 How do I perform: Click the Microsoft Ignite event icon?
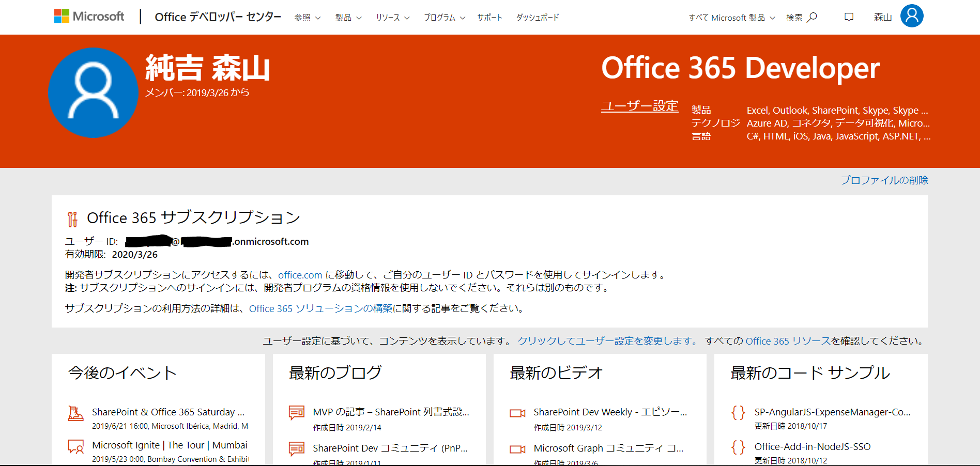click(75, 447)
